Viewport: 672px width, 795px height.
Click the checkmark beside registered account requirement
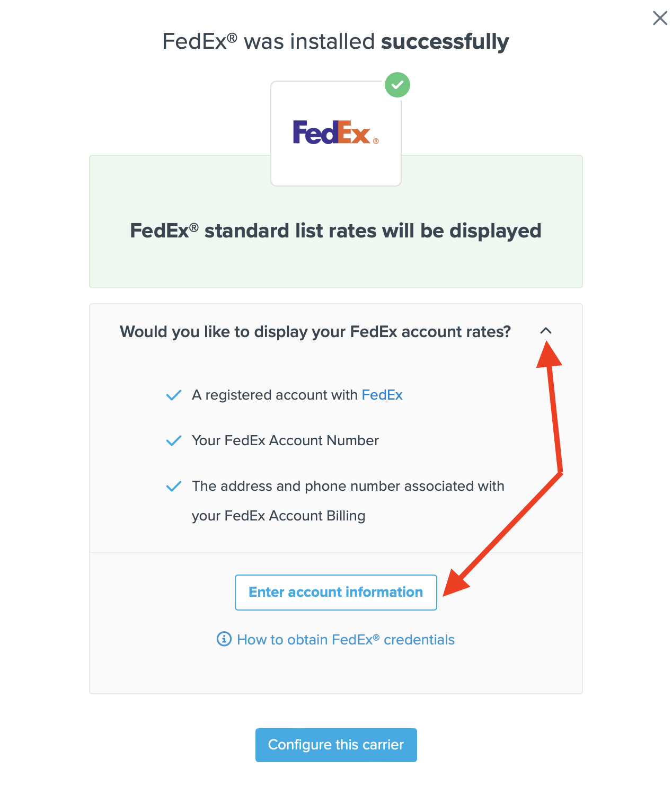click(174, 395)
